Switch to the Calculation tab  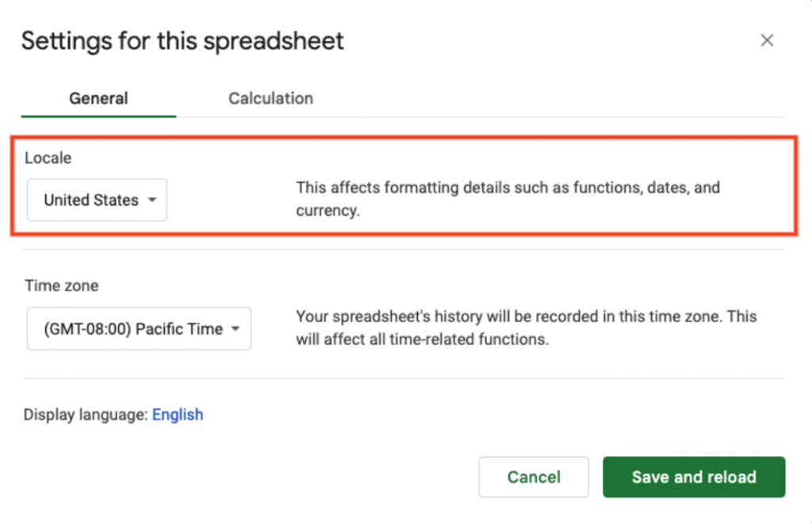[x=270, y=98]
